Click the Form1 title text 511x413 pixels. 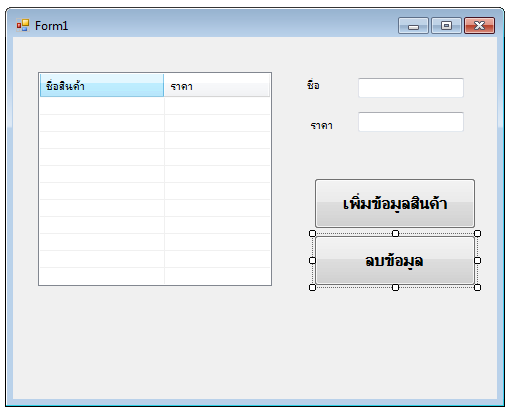[51, 26]
